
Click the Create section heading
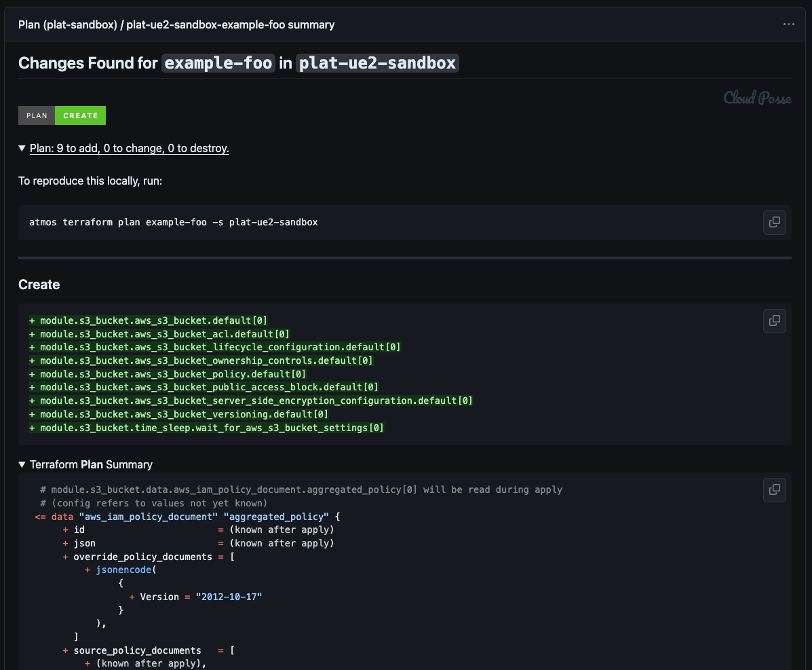point(39,284)
